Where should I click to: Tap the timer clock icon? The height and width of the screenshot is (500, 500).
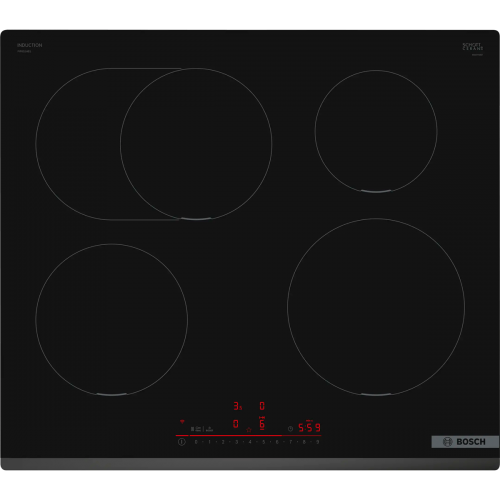[x=290, y=429]
